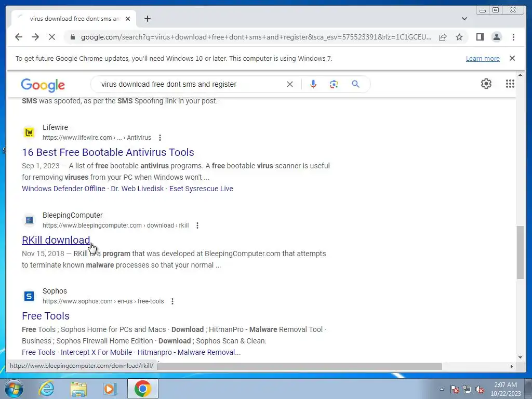This screenshot has width=532, height=399.
Task: Open the network status tray icon
Action: coord(467,389)
